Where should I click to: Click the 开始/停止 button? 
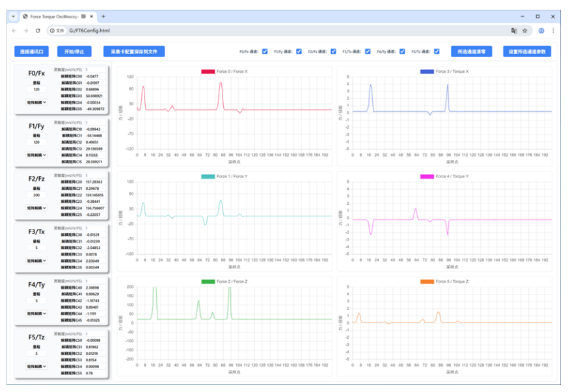pyautogui.click(x=74, y=51)
